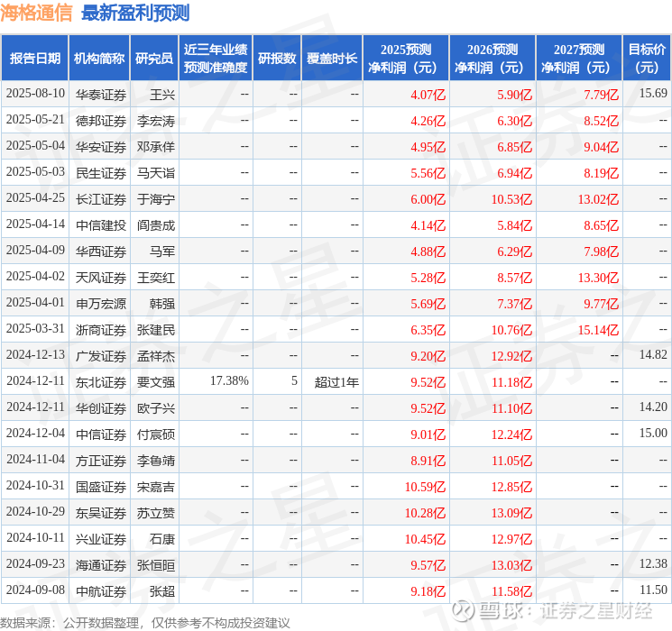Click target price 15.00
Image resolution: width=672 pixels, height=631 pixels.
(653, 433)
